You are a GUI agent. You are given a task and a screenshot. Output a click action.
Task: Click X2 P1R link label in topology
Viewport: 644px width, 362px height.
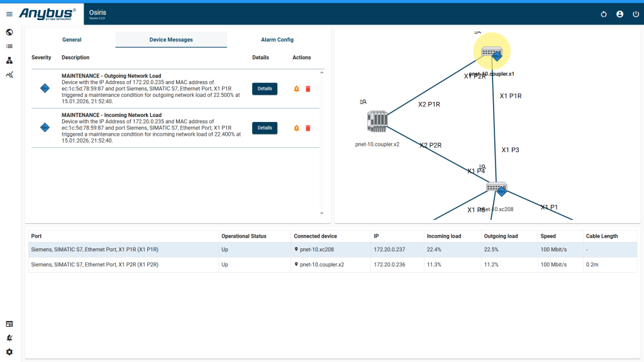coord(429,104)
